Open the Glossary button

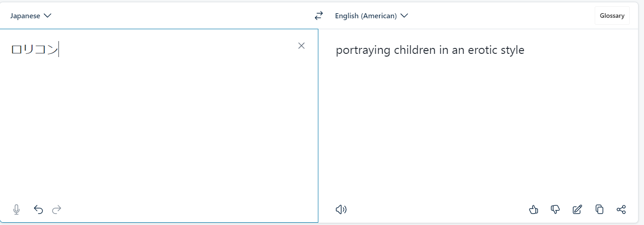pyautogui.click(x=612, y=16)
